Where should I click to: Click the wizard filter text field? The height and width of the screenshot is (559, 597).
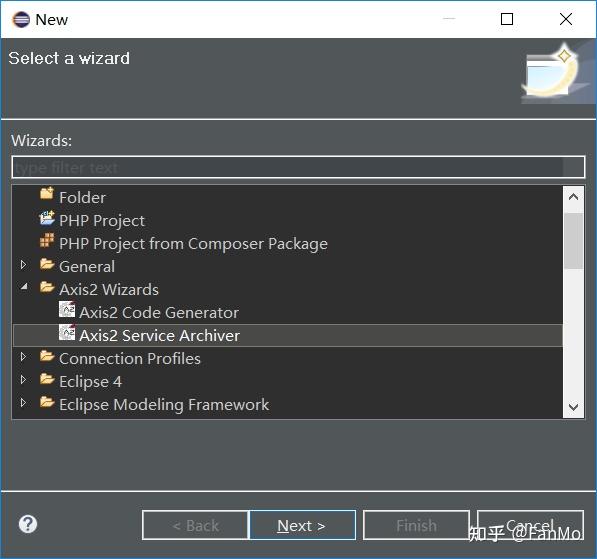point(298,167)
